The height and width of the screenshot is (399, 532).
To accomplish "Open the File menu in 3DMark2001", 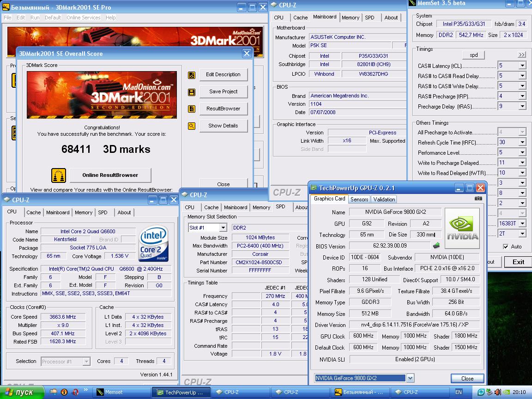I will click(x=7, y=18).
